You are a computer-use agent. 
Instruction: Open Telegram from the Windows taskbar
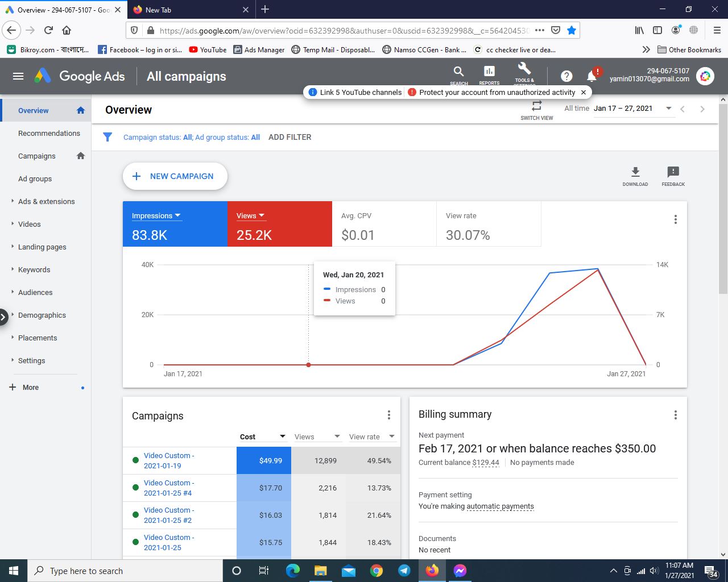pos(404,571)
